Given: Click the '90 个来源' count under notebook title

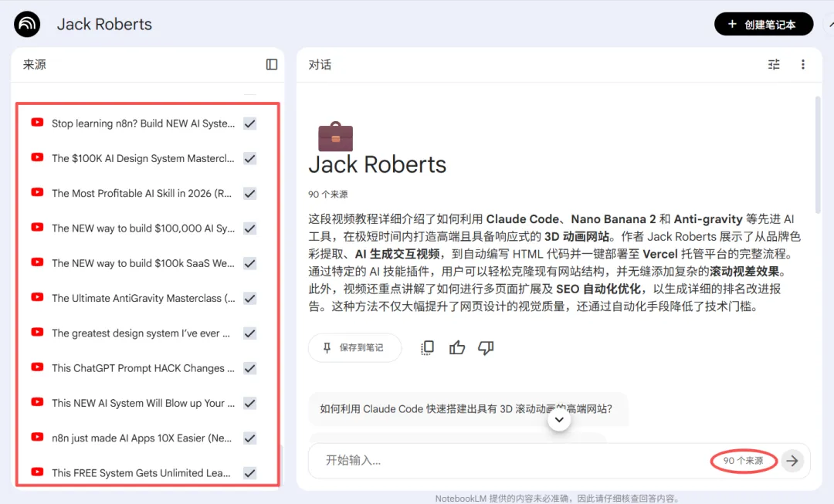Looking at the screenshot, I should 327,194.
